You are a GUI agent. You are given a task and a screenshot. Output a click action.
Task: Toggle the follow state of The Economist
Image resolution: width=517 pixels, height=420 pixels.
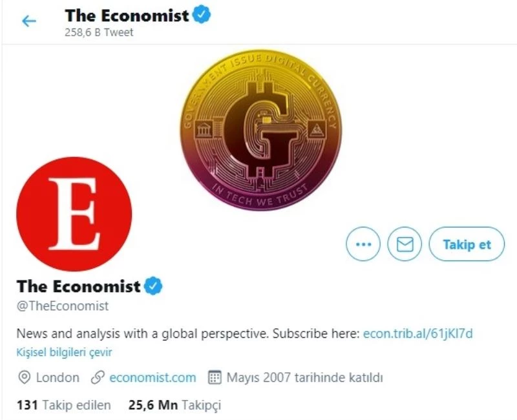[x=467, y=244]
